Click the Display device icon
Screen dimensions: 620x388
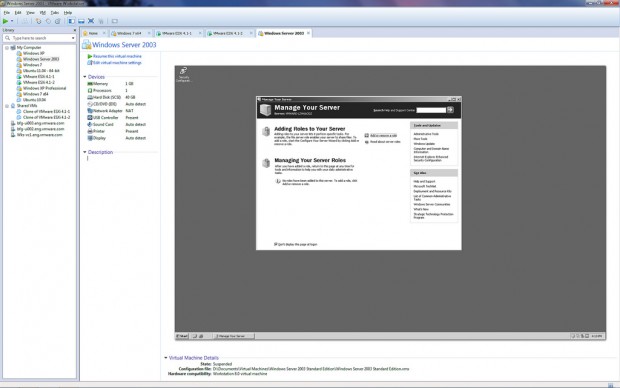pos(90,138)
